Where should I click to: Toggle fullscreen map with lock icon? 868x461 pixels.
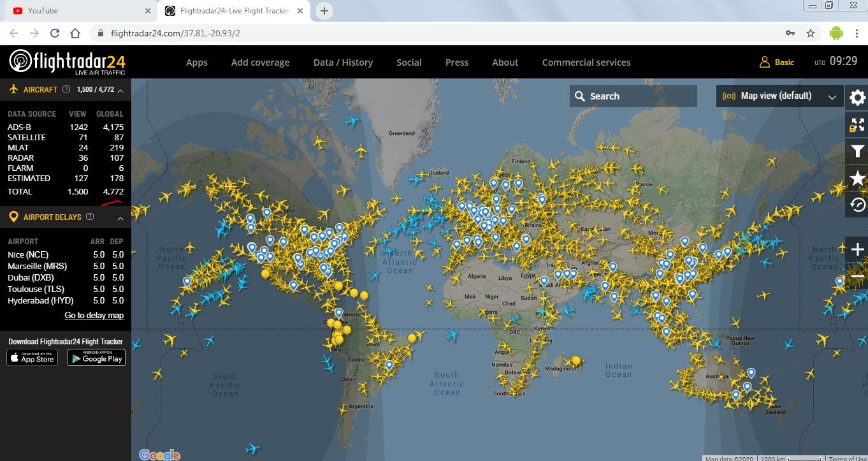click(x=857, y=124)
